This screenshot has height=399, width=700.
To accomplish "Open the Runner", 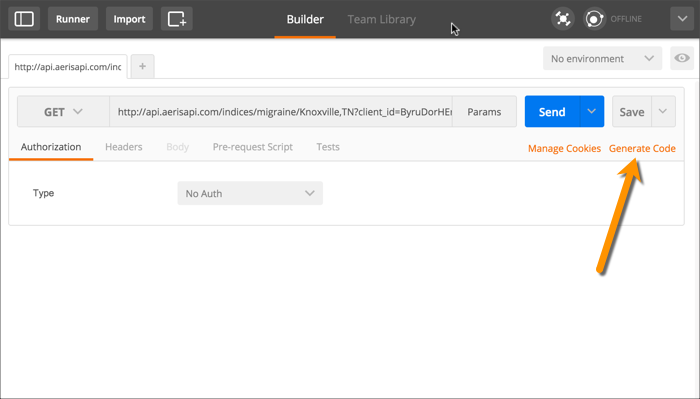I will 73,19.
